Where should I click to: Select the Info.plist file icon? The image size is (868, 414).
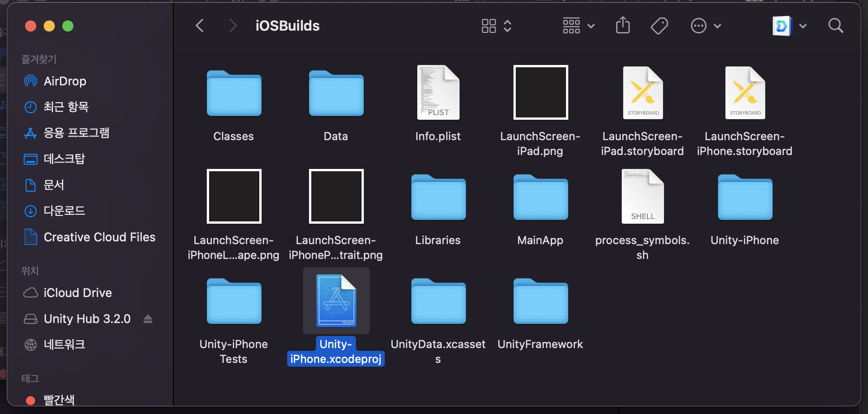438,92
